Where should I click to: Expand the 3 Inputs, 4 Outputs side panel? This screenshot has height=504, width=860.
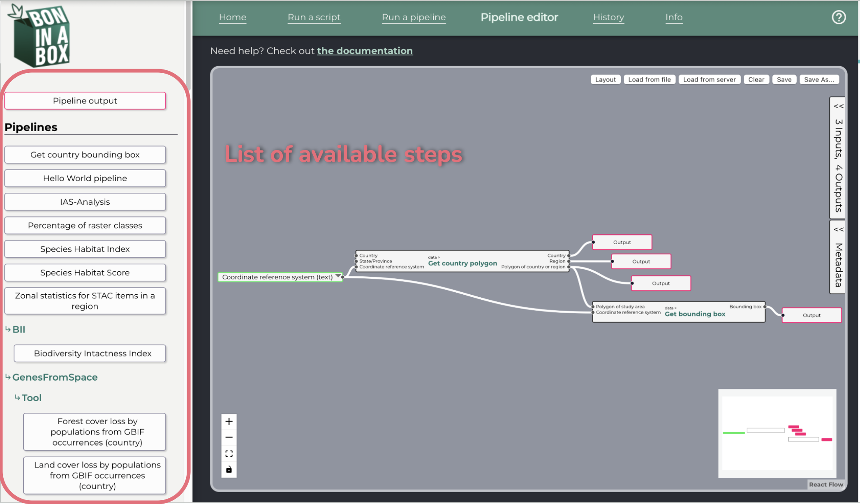(838, 158)
